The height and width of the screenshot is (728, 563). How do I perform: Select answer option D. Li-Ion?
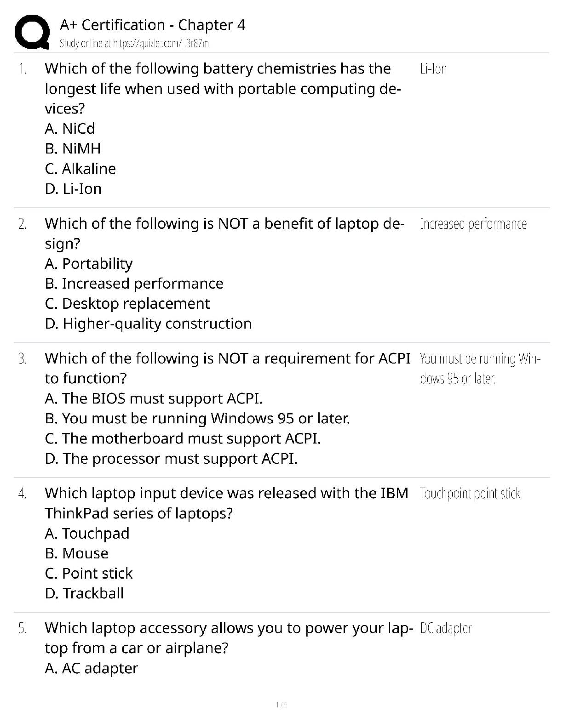[x=73, y=189]
